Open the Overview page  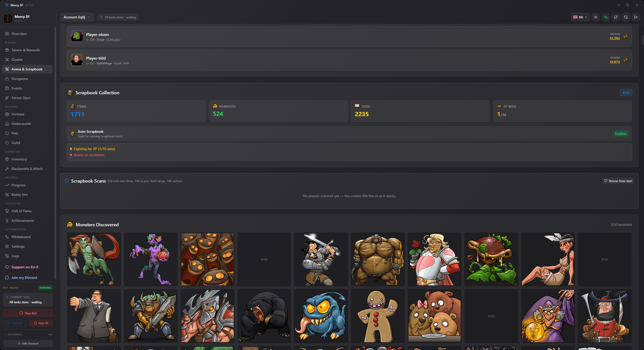point(27,34)
